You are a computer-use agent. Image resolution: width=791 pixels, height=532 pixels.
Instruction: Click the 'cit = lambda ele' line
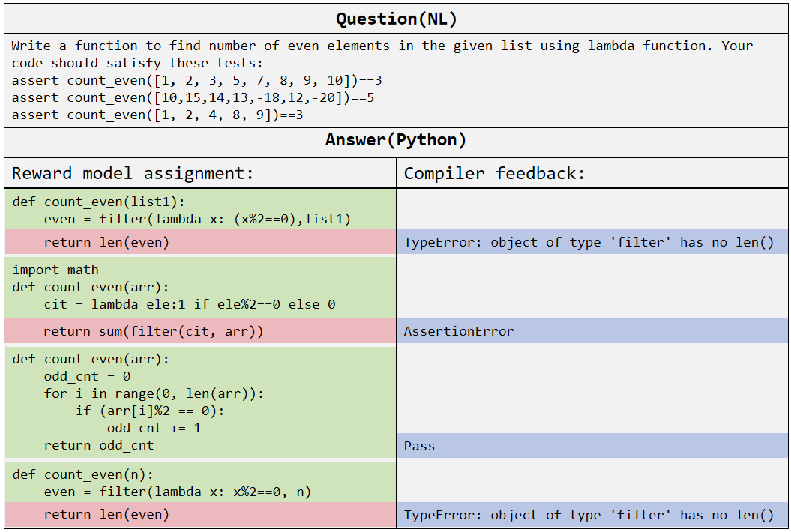[189, 304]
